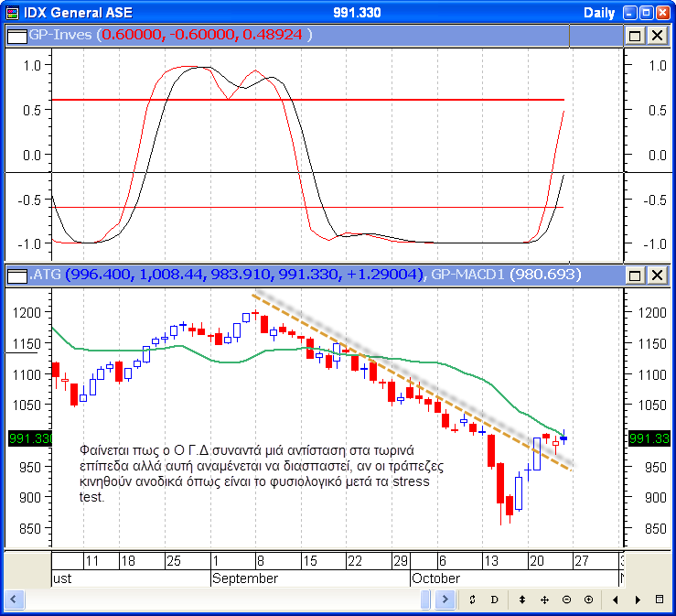Click the GP-Inves indicator title label

pos(61,35)
